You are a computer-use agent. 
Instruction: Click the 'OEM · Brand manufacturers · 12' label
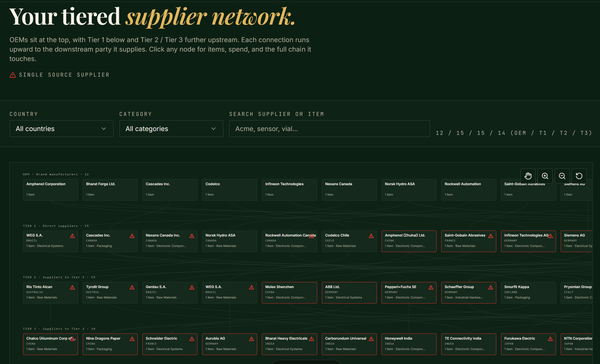point(56,174)
